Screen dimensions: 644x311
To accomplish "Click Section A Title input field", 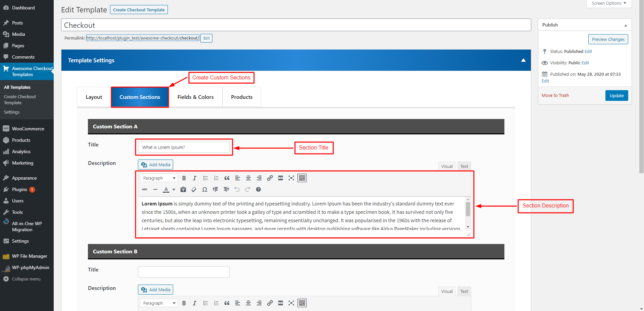I will pyautogui.click(x=184, y=147).
